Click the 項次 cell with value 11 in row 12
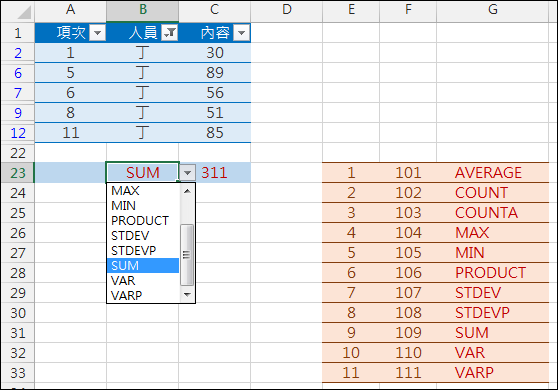The height and width of the screenshot is (390, 558). click(70, 133)
